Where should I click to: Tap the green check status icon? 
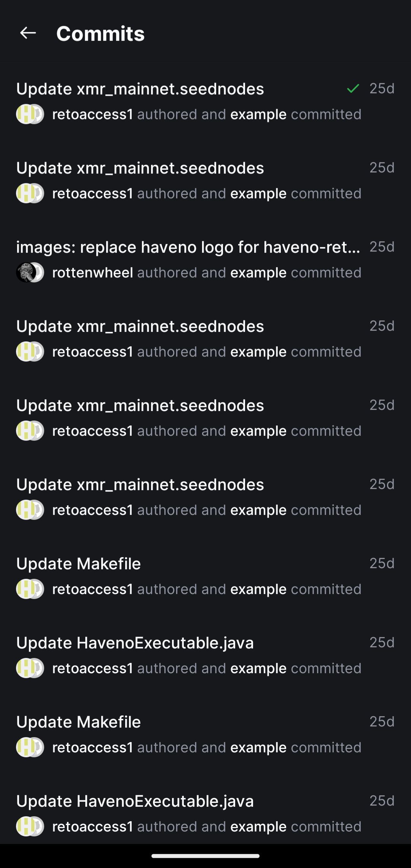pyautogui.click(x=353, y=89)
